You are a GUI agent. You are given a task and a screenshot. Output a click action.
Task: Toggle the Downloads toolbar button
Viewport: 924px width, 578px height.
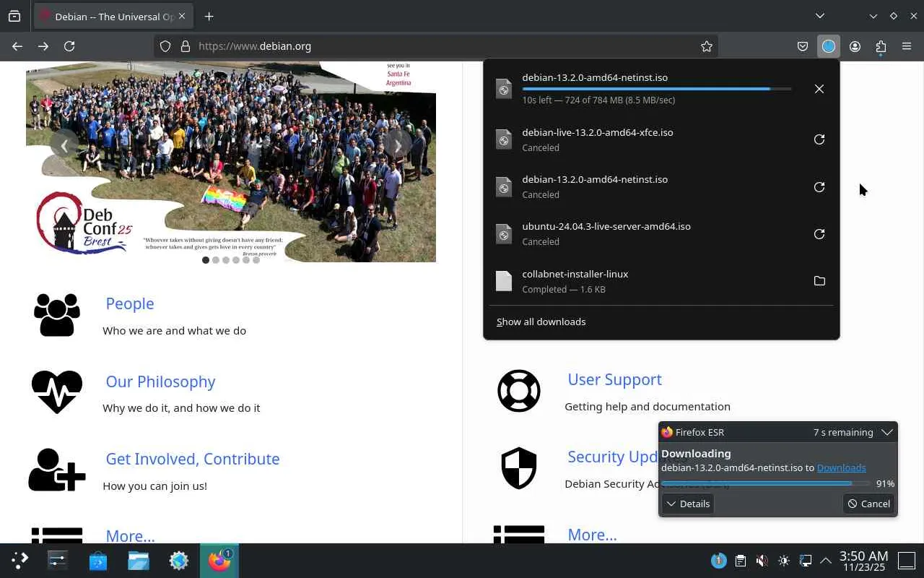point(829,46)
